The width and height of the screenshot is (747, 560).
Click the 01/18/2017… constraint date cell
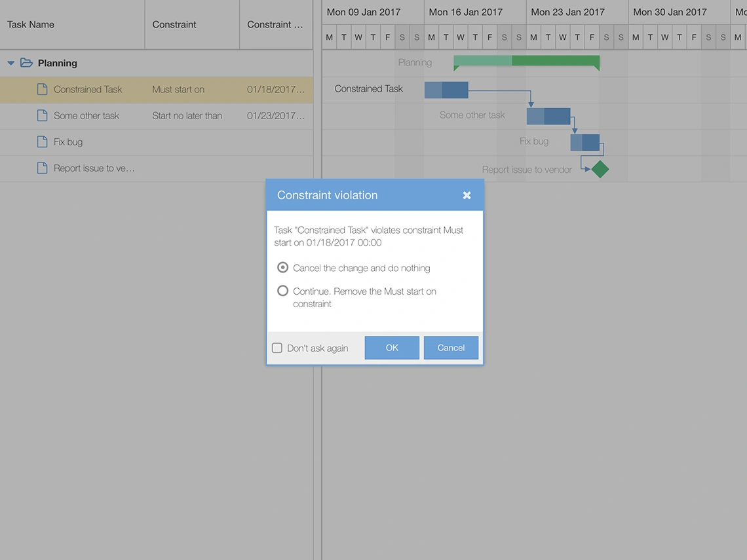(x=276, y=90)
